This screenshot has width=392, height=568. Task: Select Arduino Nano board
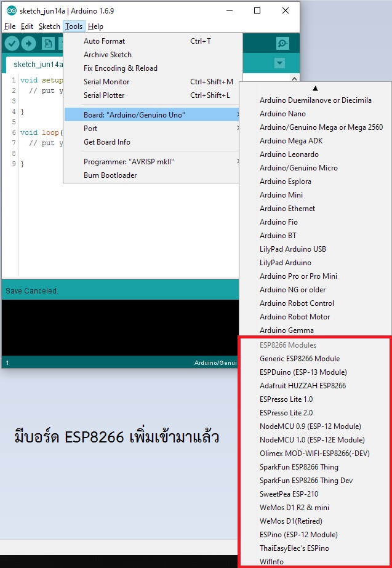(x=315, y=114)
